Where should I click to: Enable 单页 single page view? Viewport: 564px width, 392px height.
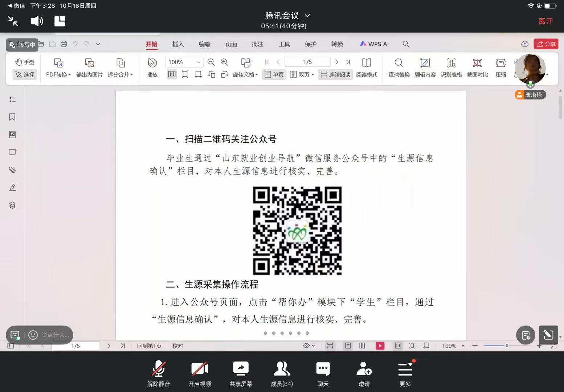point(274,74)
